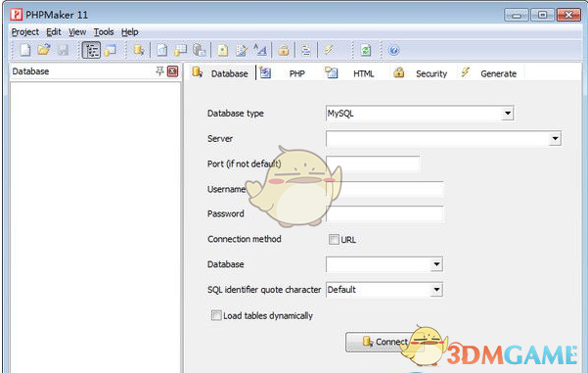Click the Save Project diskette icon
The width and height of the screenshot is (588, 373).
(x=63, y=50)
